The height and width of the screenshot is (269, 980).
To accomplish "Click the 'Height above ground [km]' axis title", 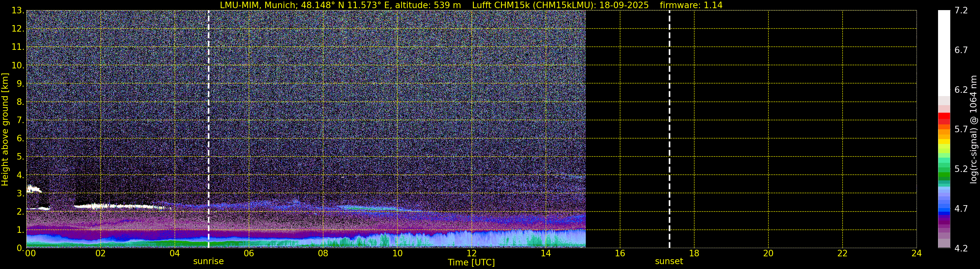I will point(5,129).
